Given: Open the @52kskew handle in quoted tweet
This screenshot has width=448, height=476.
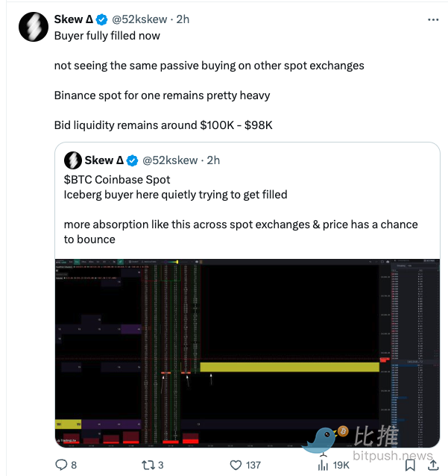Looking at the screenshot, I should click(170, 160).
